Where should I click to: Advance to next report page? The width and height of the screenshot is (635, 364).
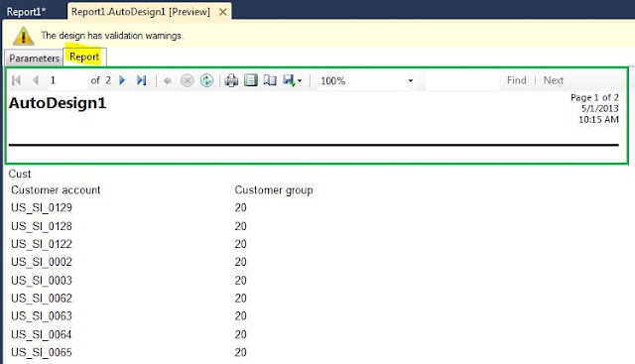122,80
